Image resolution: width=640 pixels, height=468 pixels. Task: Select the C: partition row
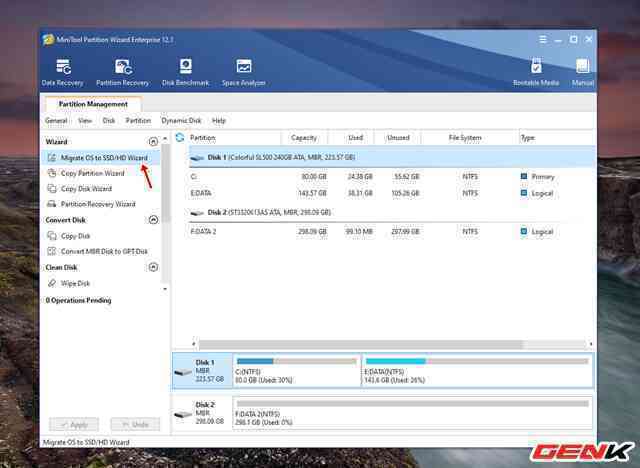[x=391, y=177]
